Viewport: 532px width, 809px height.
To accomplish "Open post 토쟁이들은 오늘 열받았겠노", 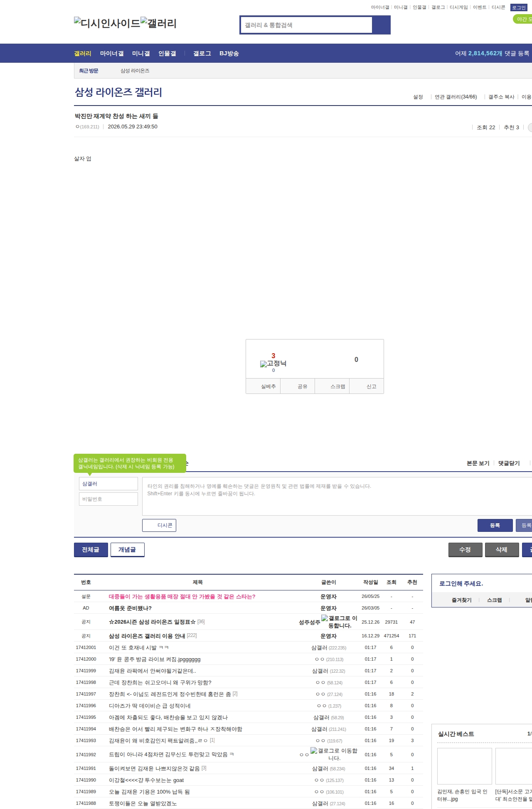I will tap(143, 804).
